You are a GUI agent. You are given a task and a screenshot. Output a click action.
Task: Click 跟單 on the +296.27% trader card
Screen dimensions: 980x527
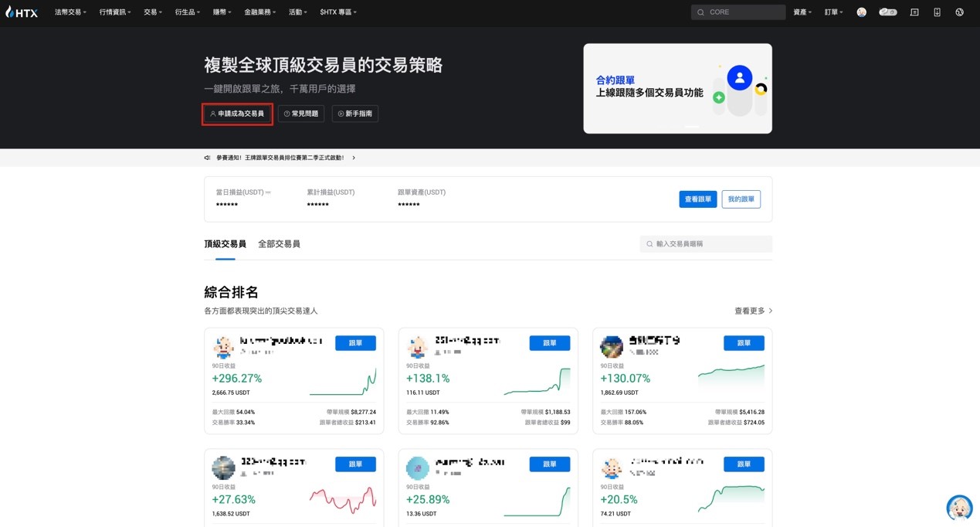(355, 343)
